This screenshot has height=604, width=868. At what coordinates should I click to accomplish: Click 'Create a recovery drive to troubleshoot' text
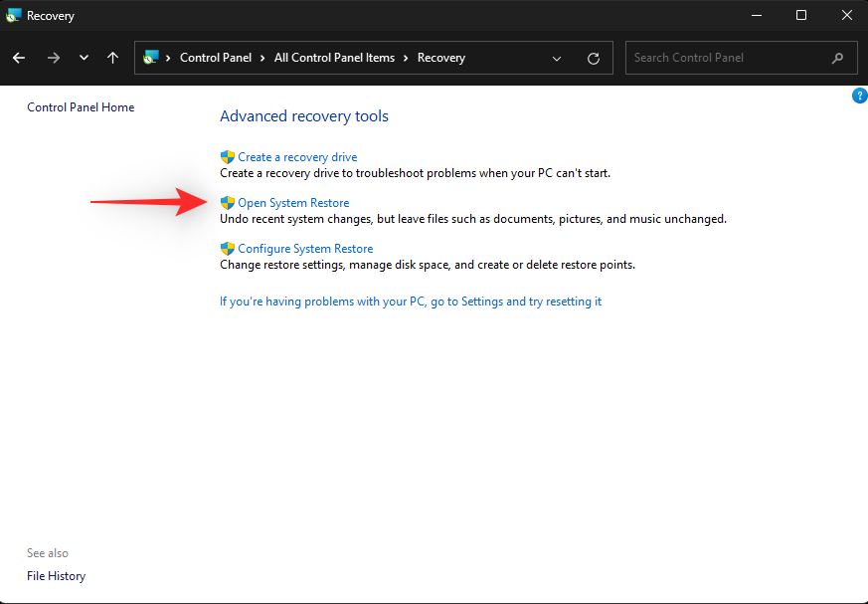click(415, 173)
